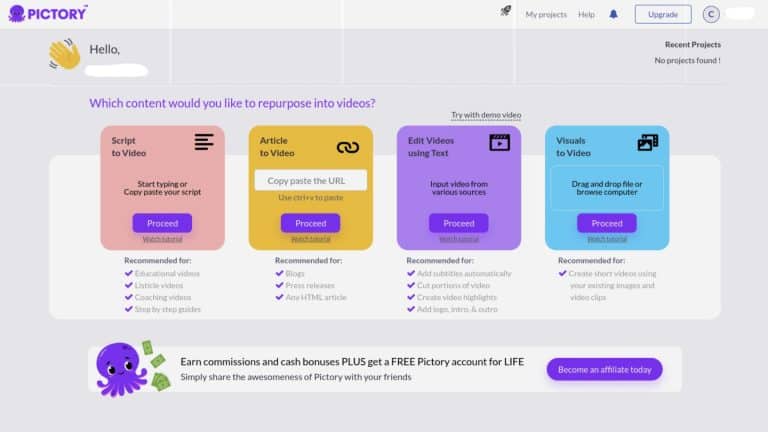The width and height of the screenshot is (768, 432).
Task: Open the user avatar C menu
Action: pyautogui.click(x=711, y=14)
